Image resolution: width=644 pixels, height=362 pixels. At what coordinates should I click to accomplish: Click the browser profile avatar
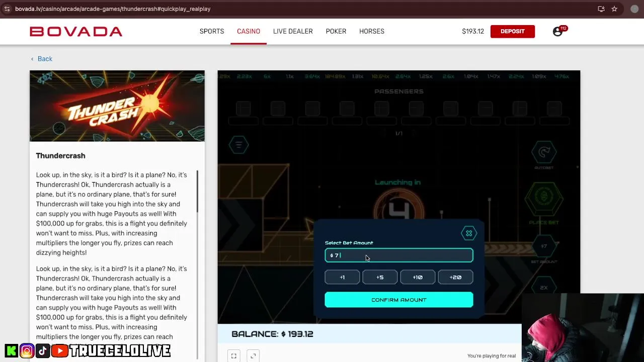click(634, 9)
